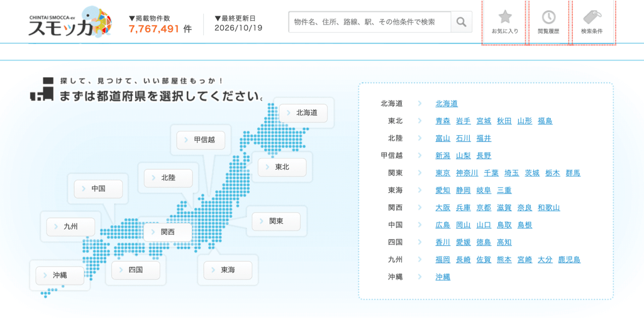Open the 兵庫 prefecture link
Viewport: 644px width, 318px height.
coord(464,207)
